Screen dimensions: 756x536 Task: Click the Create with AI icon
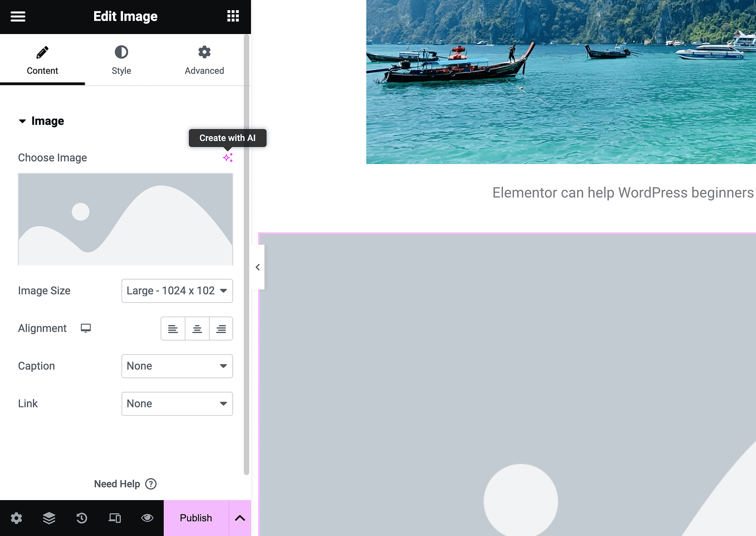228,156
